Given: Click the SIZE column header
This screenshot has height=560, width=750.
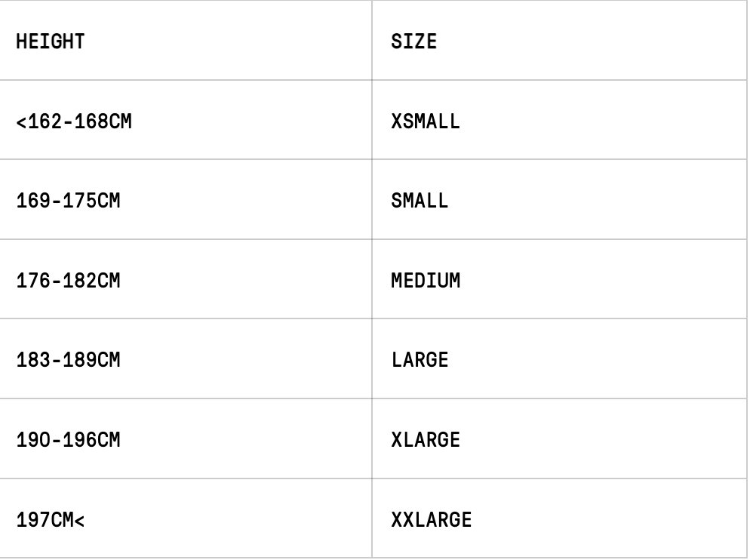Looking at the screenshot, I should click(413, 42).
